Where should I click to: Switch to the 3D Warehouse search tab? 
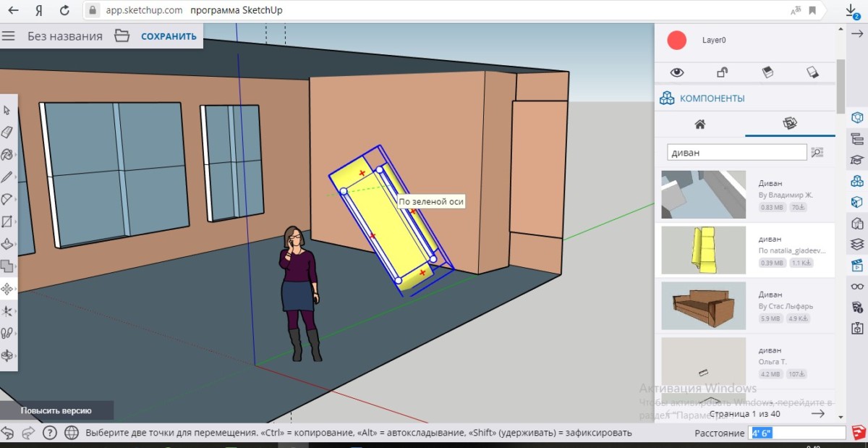pos(790,124)
